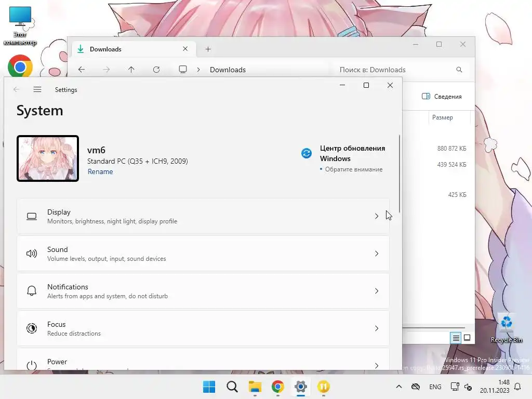Viewport: 532px width, 399px height.
Task: Click the Размер column header
Action: (x=443, y=117)
